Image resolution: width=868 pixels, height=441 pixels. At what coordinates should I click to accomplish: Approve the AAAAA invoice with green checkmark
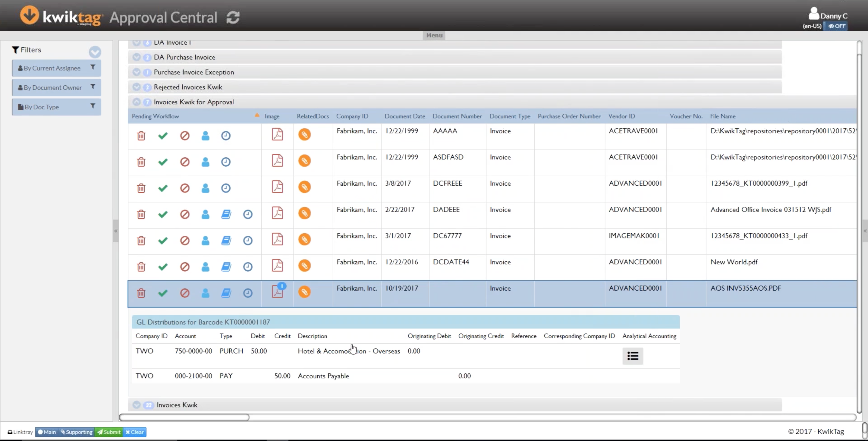163,136
